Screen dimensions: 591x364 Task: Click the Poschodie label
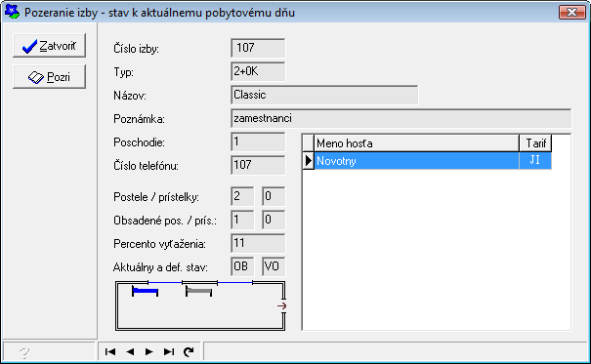tap(139, 142)
